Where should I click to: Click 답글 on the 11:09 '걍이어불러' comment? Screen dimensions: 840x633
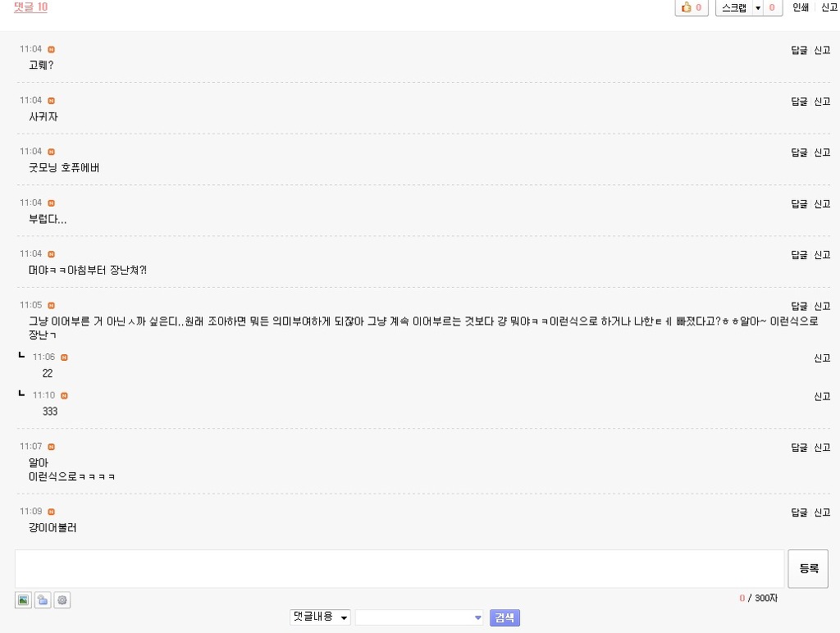tap(799, 512)
